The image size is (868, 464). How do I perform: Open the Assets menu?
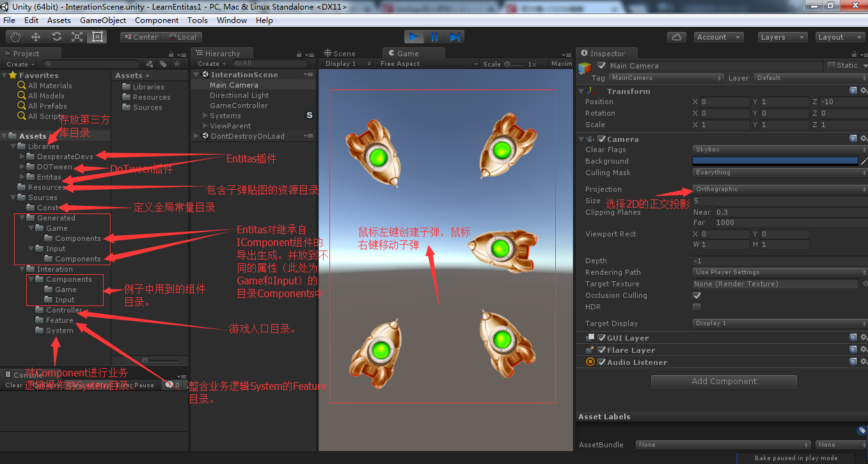click(x=59, y=20)
